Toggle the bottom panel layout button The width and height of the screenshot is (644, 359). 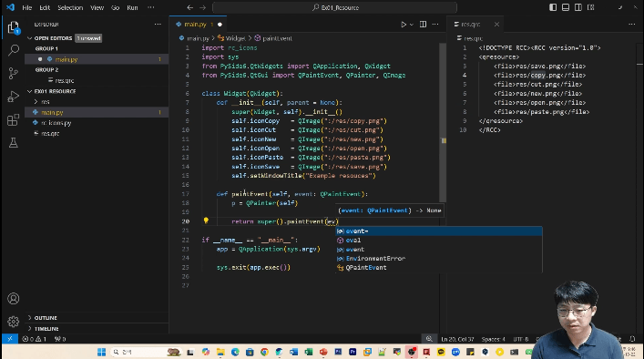[x=566, y=7]
